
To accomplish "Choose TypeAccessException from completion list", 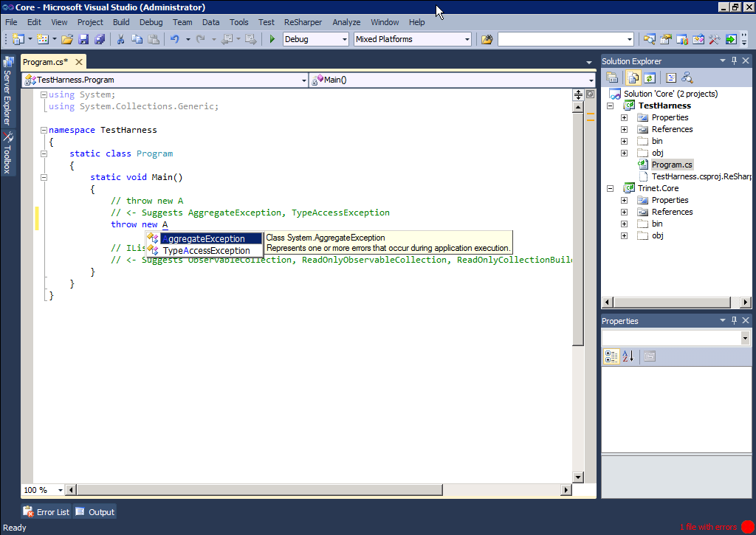I will 205,251.
